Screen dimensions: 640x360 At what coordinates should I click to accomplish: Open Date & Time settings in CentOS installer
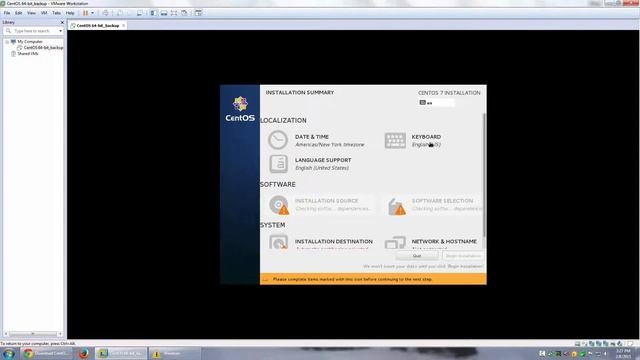click(316, 140)
